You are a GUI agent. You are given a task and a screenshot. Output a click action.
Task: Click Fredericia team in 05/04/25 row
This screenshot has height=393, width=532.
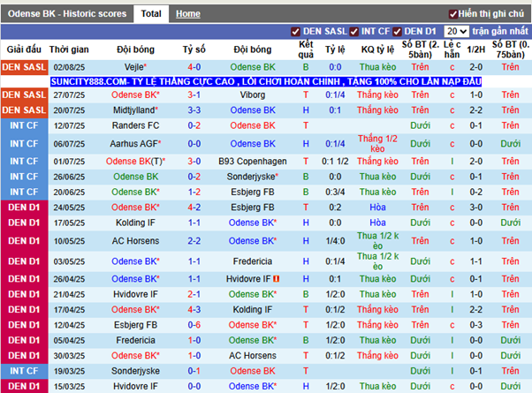(135, 340)
